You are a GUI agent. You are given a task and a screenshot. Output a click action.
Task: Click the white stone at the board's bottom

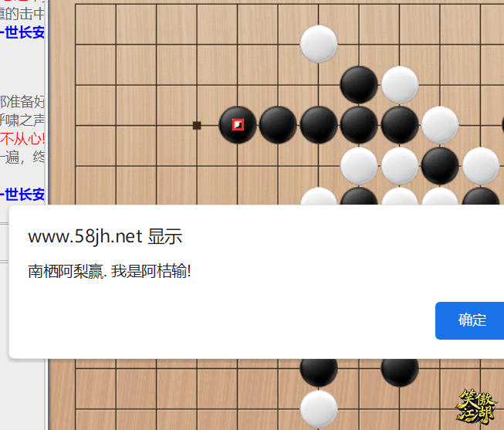(319, 409)
